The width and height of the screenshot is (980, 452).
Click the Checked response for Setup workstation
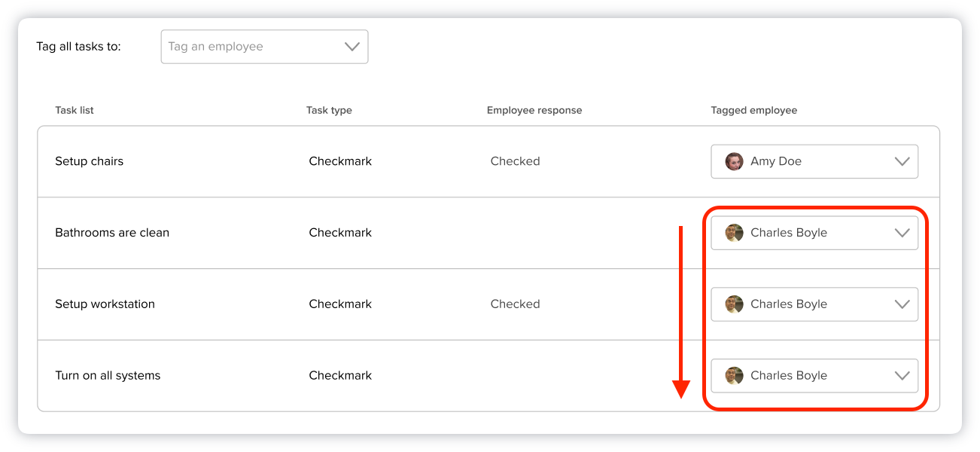[515, 304]
